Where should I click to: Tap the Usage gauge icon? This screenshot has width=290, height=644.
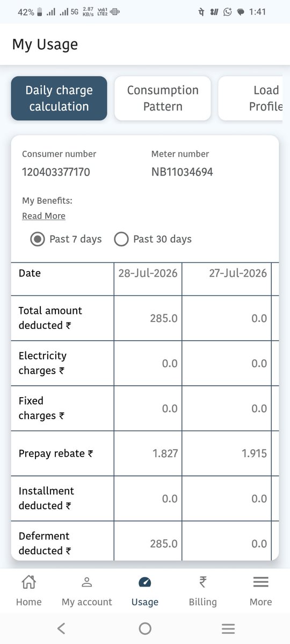click(x=145, y=582)
